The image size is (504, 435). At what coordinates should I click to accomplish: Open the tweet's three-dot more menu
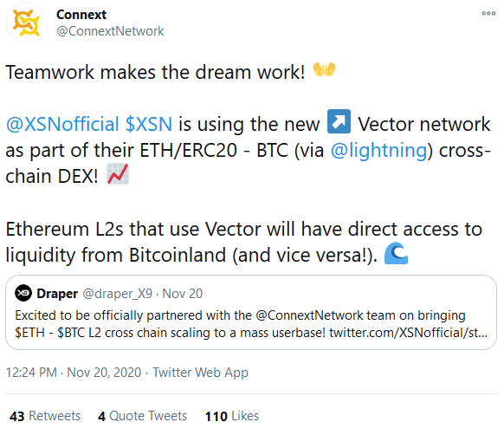coord(488,14)
